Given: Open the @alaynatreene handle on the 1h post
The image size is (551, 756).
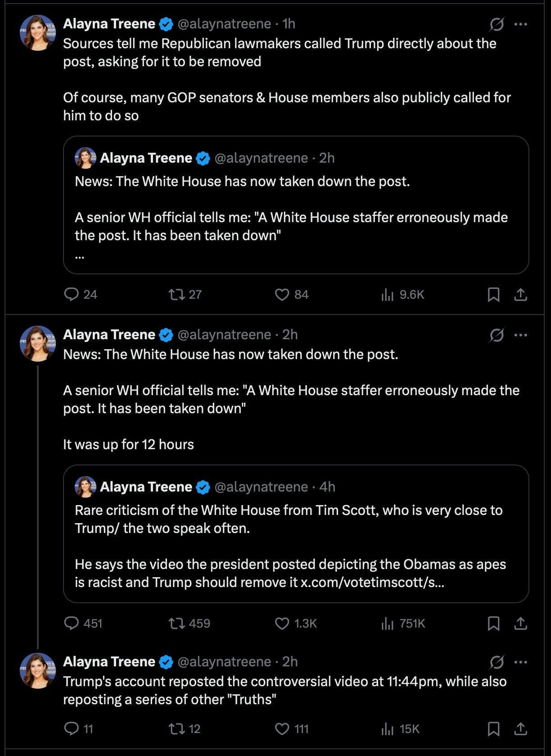Looking at the screenshot, I should coord(224,24).
